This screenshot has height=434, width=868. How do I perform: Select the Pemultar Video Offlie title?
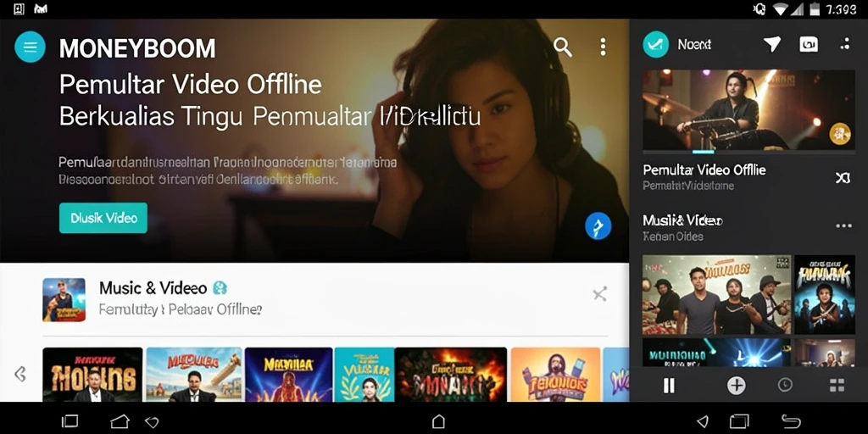pyautogui.click(x=704, y=170)
